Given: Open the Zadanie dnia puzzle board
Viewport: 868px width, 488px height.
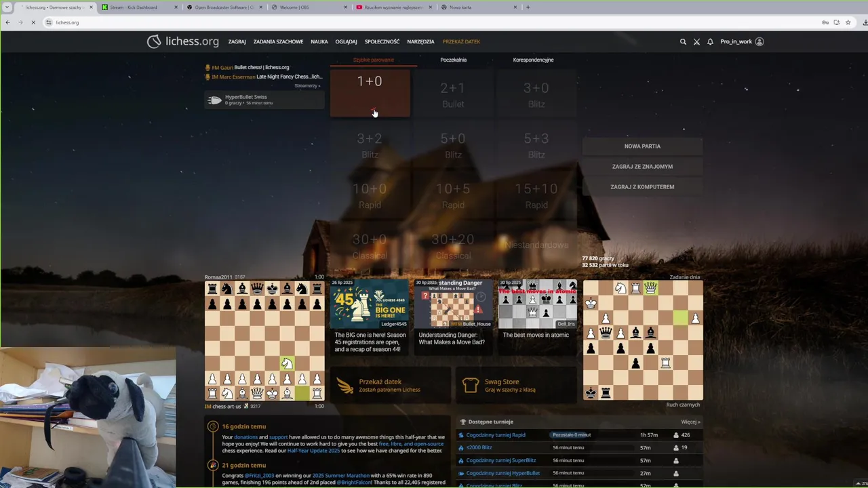Looking at the screenshot, I should click(643, 341).
